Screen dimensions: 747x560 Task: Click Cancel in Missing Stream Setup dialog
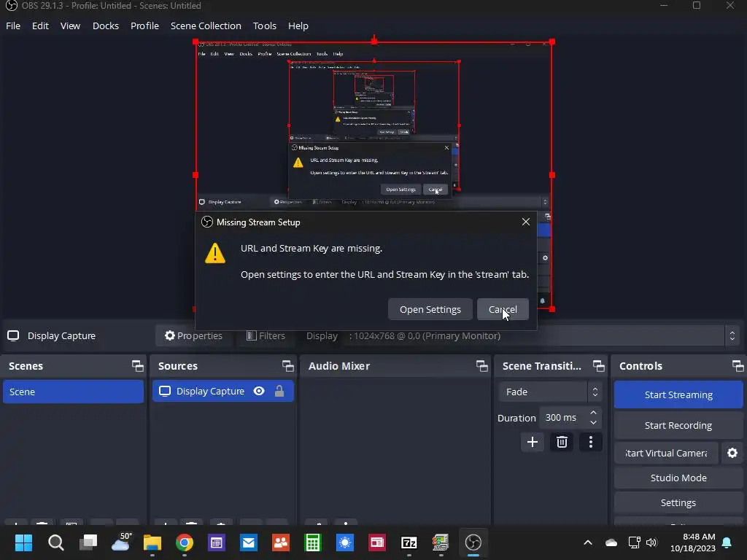click(x=503, y=309)
